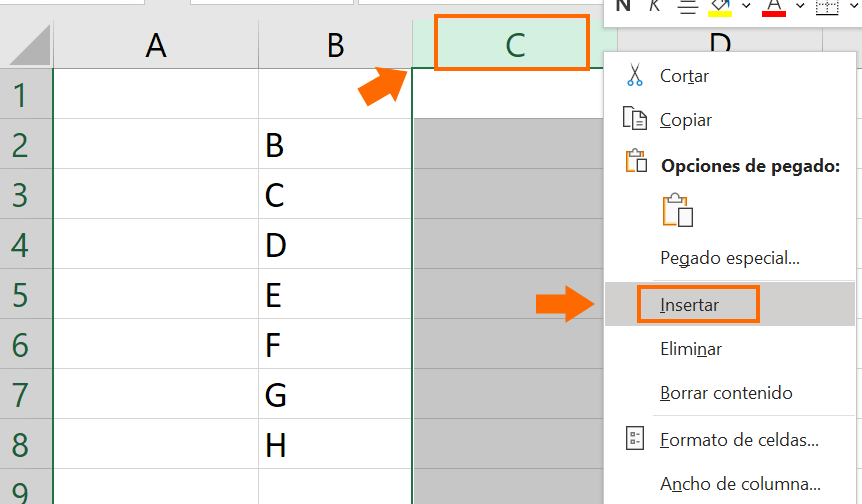The width and height of the screenshot is (862, 504).
Task: Select row 5 header
Action: pyautogui.click(x=26, y=294)
